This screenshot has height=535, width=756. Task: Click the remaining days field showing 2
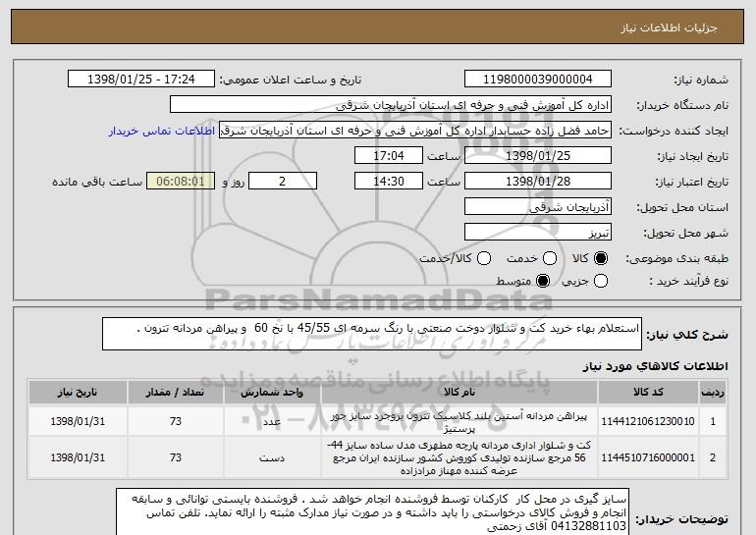pos(283,182)
